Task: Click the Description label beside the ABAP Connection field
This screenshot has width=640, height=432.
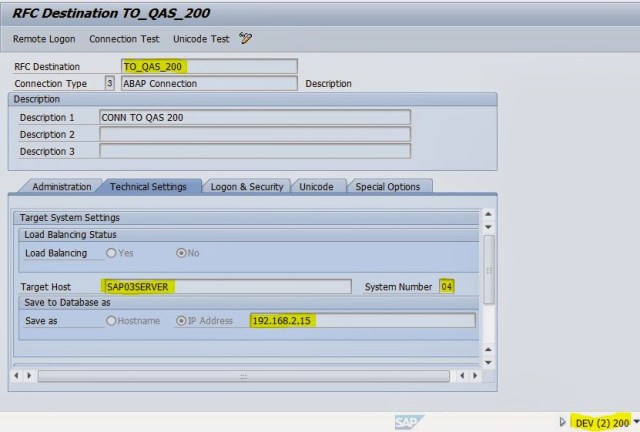Action: point(328,84)
